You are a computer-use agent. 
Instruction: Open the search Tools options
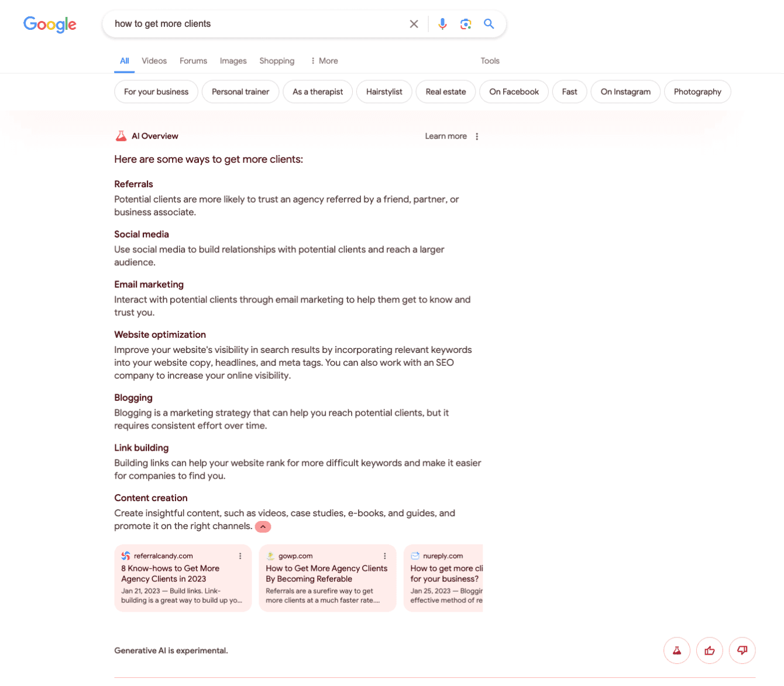pyautogui.click(x=490, y=61)
